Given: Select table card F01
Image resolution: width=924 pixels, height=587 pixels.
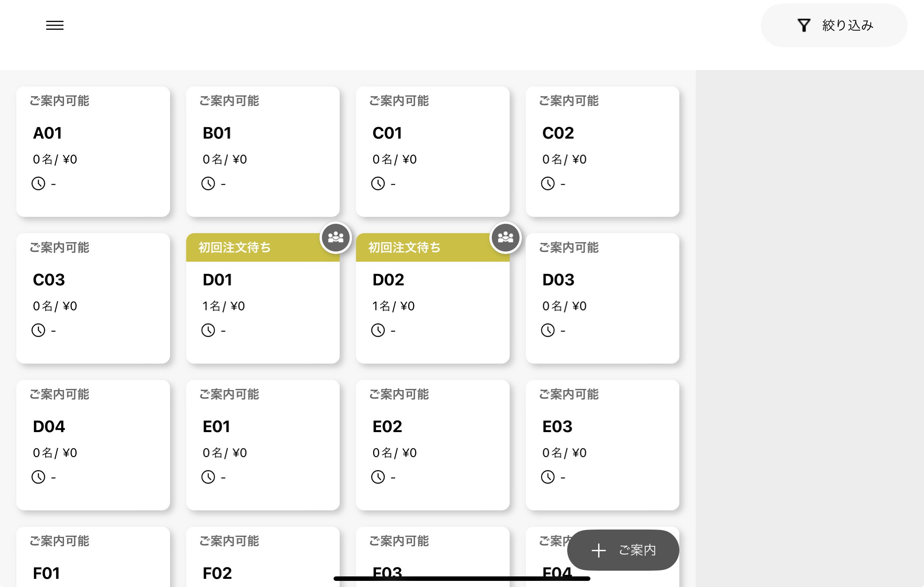Looking at the screenshot, I should tap(93, 563).
